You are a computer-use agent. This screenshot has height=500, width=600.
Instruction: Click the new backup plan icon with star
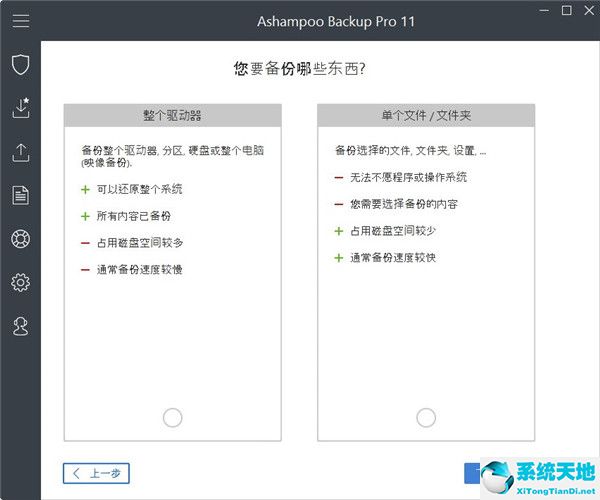pos(21,107)
